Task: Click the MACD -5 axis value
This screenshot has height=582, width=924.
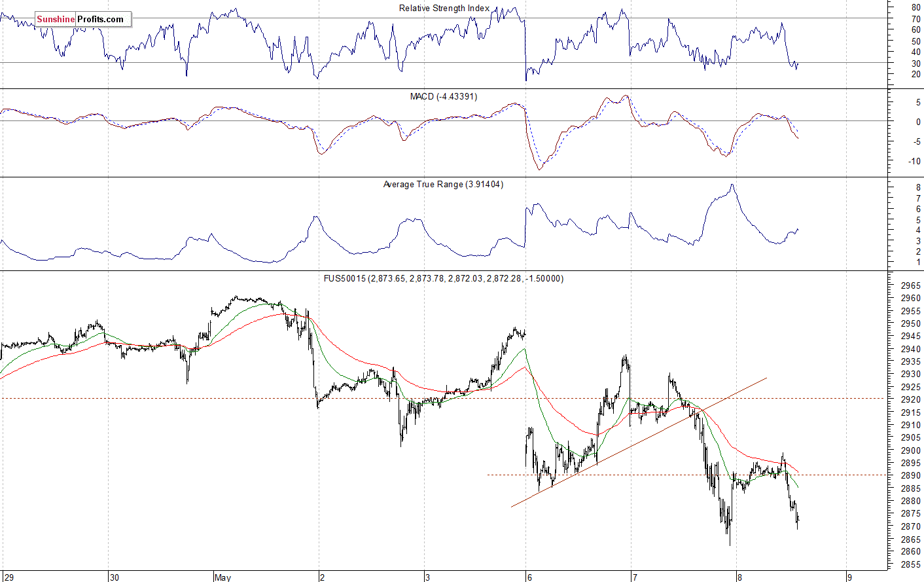Action: click(916, 141)
